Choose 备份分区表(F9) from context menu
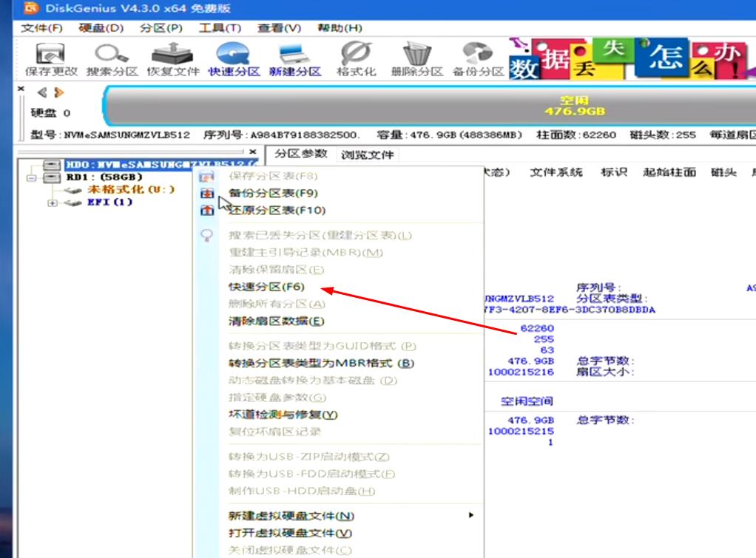Screen dimensions: 756x558 click(273, 193)
